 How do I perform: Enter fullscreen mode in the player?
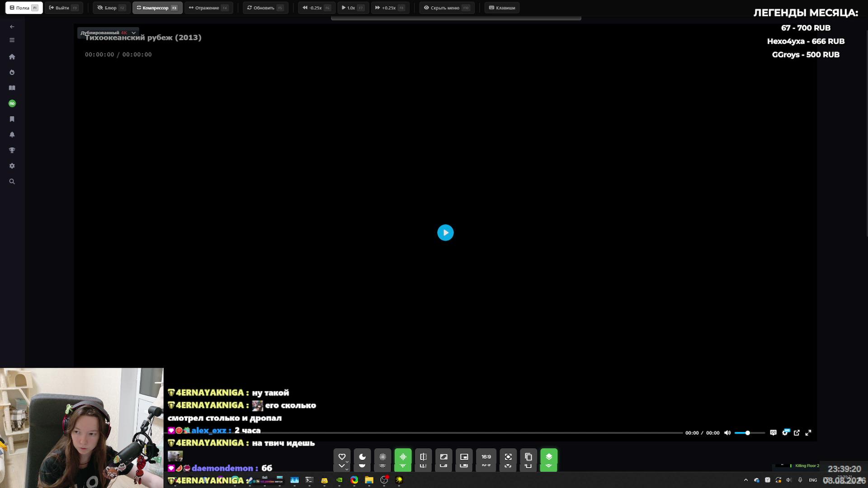tap(808, 433)
